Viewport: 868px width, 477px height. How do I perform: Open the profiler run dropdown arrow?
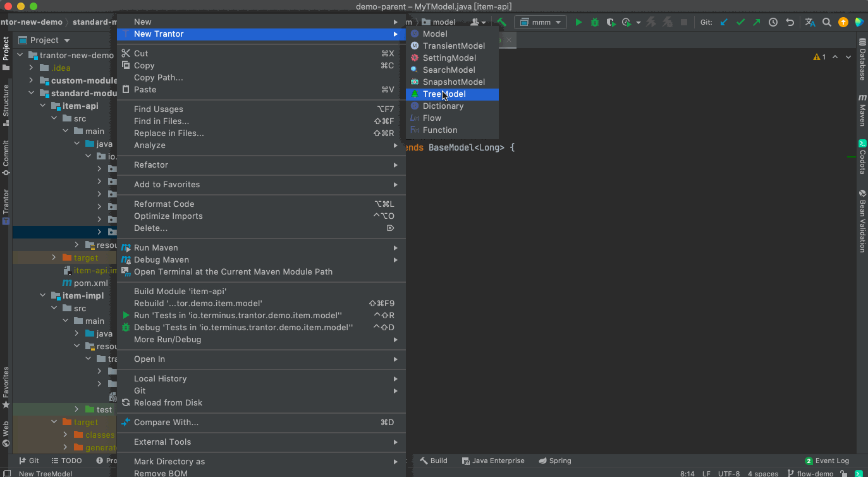point(638,22)
